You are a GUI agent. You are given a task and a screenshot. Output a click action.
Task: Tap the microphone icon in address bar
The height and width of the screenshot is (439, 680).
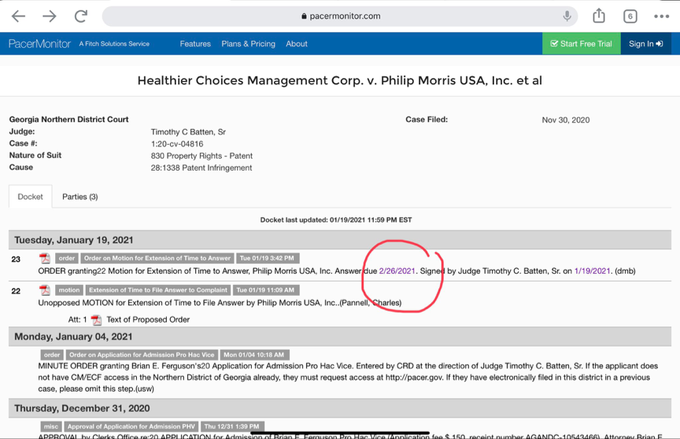566,16
